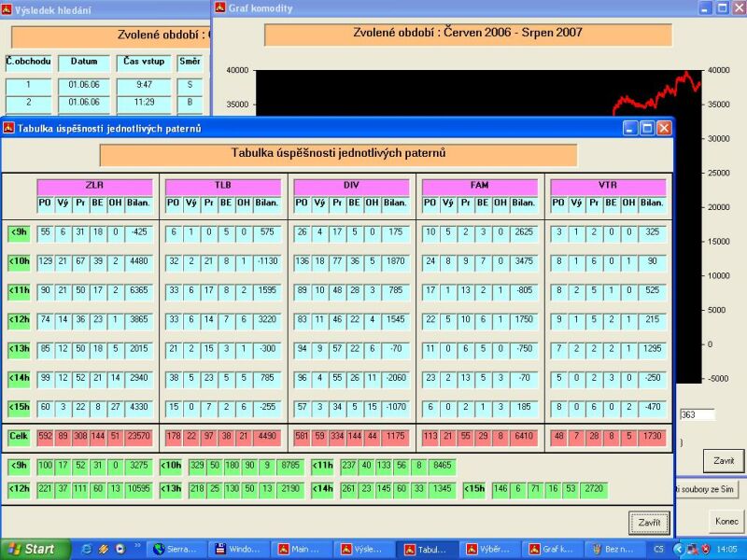Open the Bez n... taskbar item
747x560 pixels.
point(614,549)
